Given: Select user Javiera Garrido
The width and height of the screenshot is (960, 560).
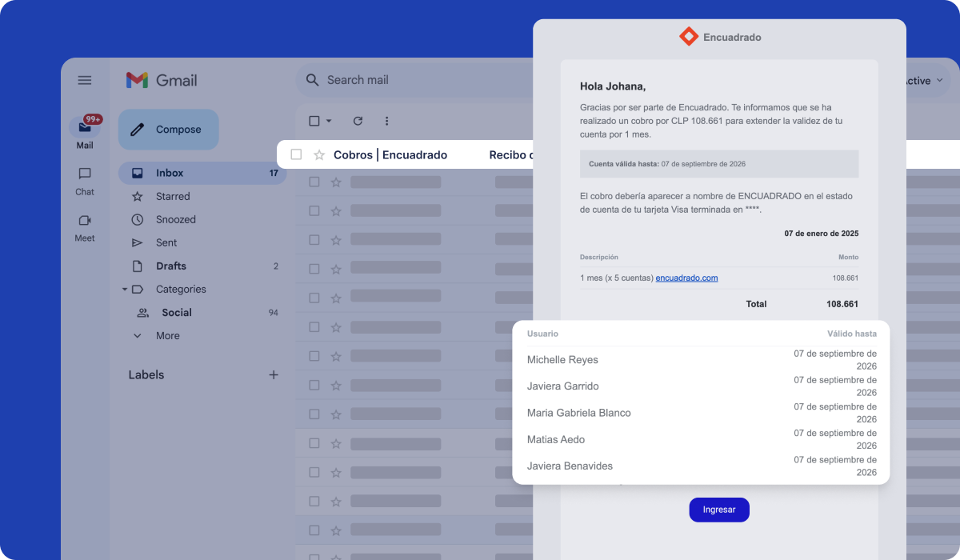Looking at the screenshot, I should coord(562,386).
